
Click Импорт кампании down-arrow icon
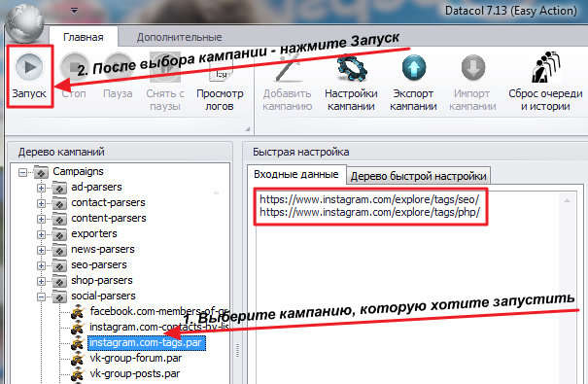point(472,68)
